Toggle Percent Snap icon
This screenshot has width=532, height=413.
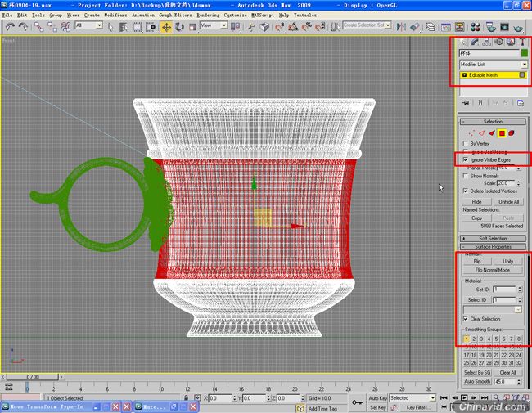(x=307, y=27)
